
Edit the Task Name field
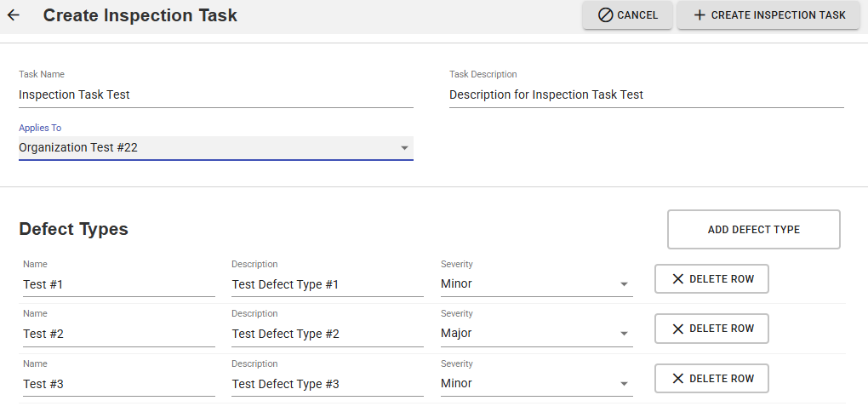[x=216, y=94]
